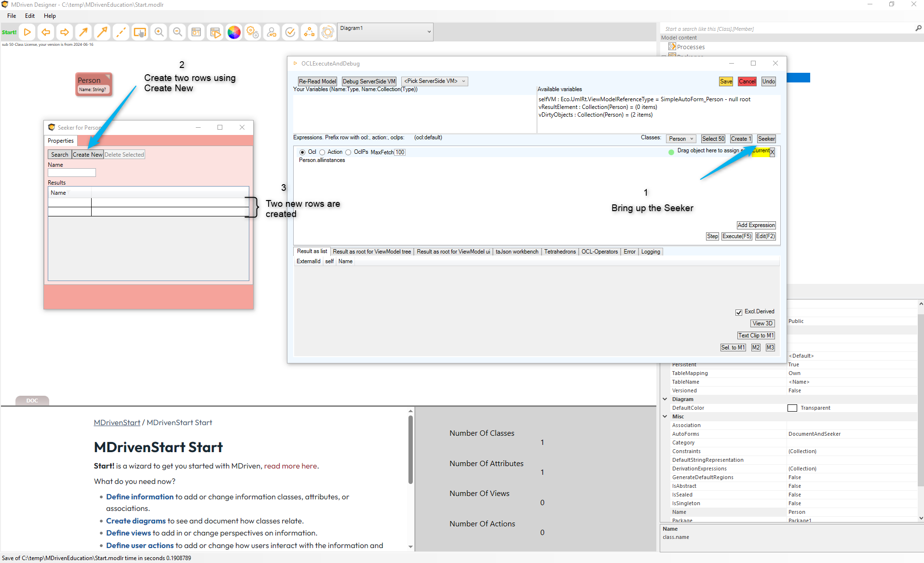Switch to the OCL-Operators tab
Screen dimensions: 924x563
[x=599, y=252]
